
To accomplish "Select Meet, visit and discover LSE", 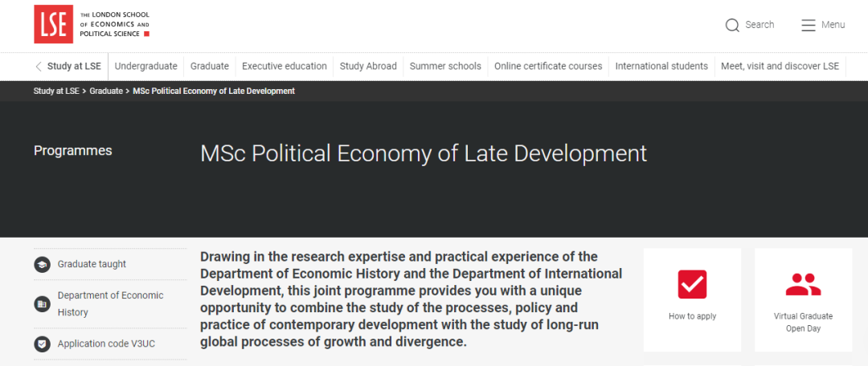I will coord(780,67).
